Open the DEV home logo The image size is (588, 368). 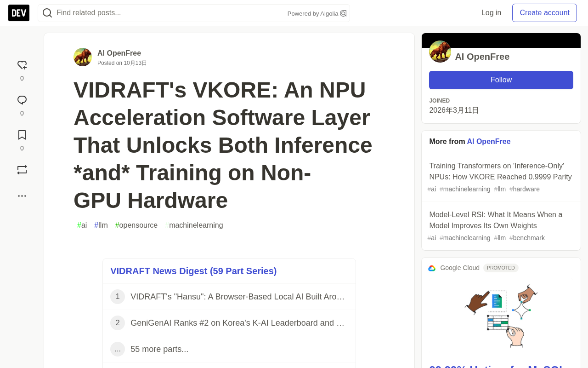[19, 13]
